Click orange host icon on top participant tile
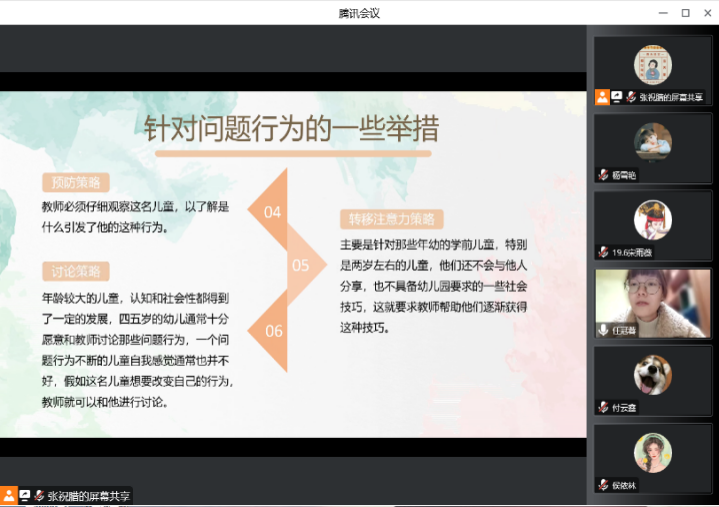Viewport: 719px width, 507px height. (x=602, y=97)
